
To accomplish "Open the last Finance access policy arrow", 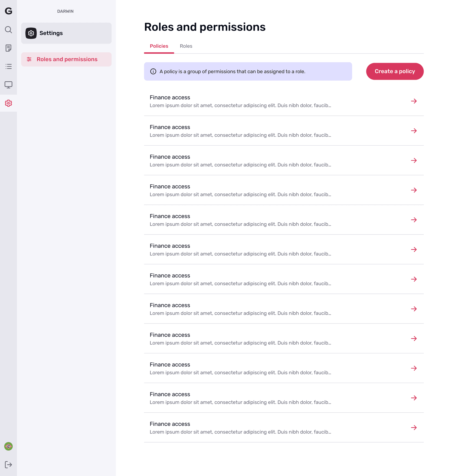I will pyautogui.click(x=414, y=427).
